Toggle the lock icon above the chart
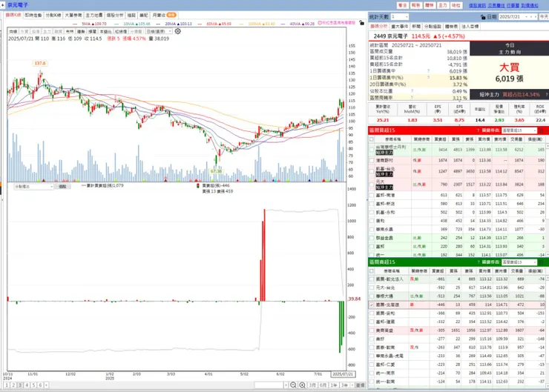The width and height of the screenshot is (549, 392). [362, 23]
